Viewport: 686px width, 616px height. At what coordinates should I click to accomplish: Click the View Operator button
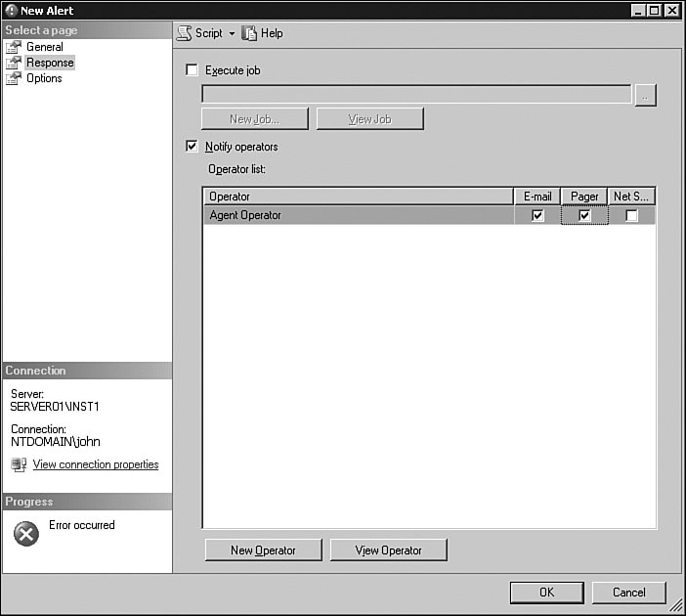[x=389, y=550]
